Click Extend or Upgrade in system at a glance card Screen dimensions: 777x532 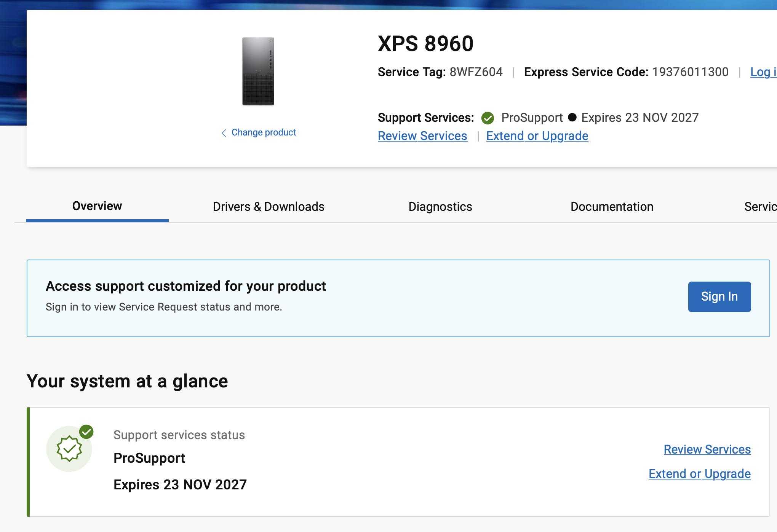(700, 474)
